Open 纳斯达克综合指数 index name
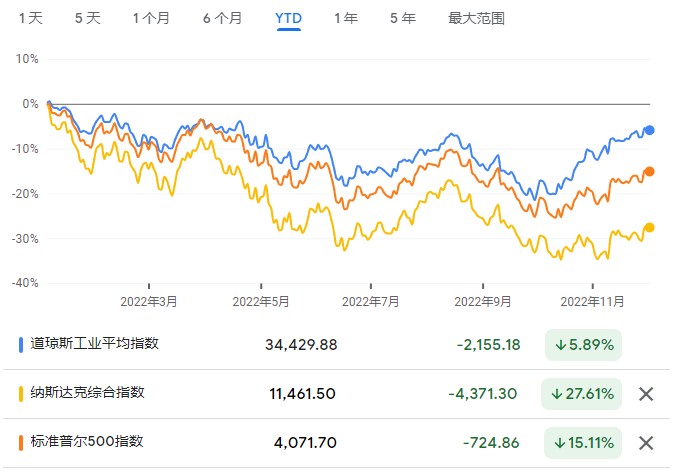 pos(87,392)
